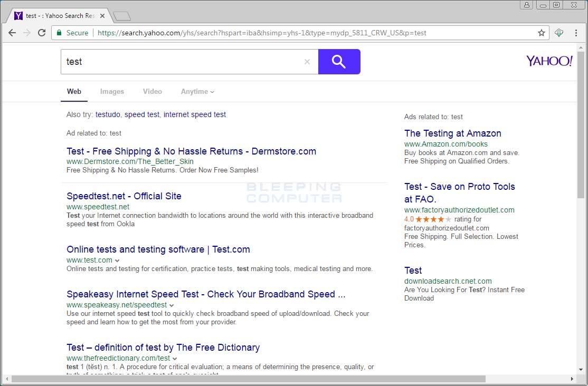Viewport: 588px width, 386px height.
Task: Click the scroll up arrow
Action: tap(581, 47)
